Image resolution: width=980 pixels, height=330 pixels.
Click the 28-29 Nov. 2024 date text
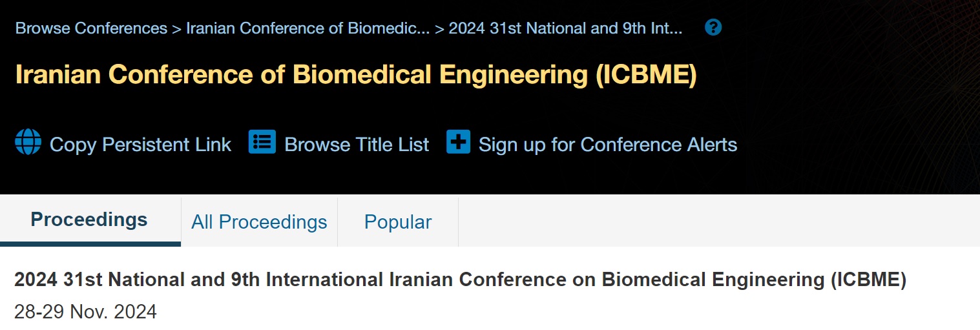(x=85, y=313)
